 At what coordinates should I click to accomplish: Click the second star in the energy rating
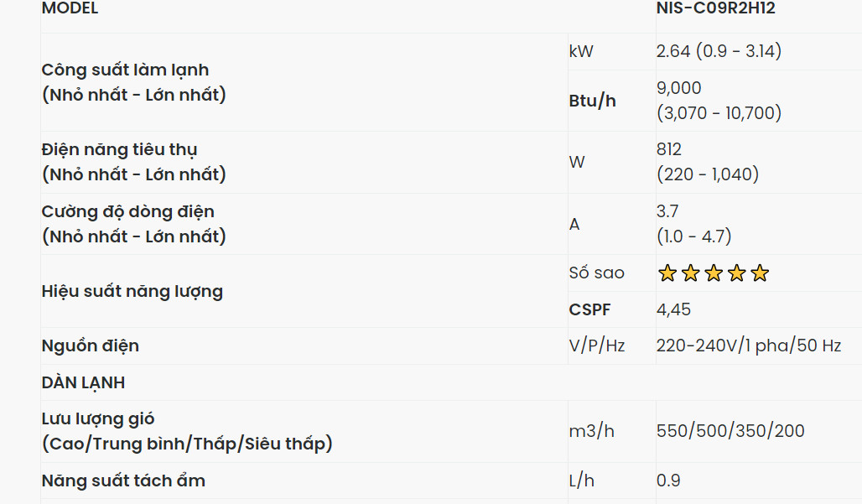click(690, 273)
